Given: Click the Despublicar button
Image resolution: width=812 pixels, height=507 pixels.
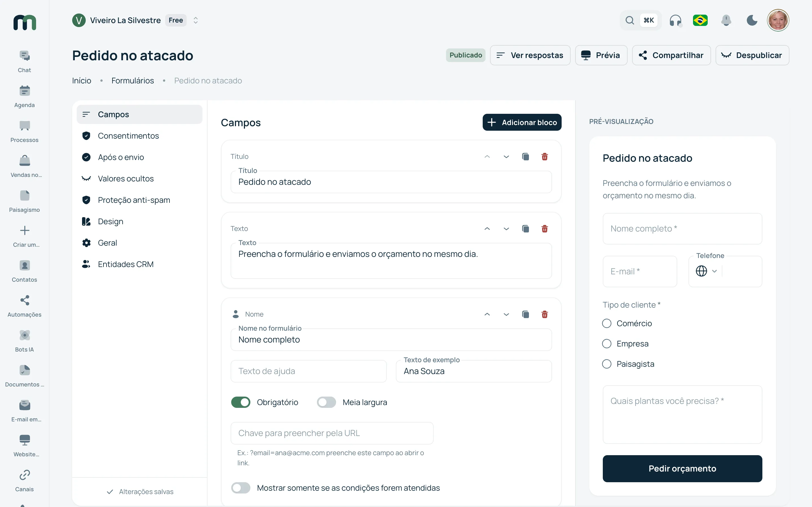Looking at the screenshot, I should [x=752, y=55].
